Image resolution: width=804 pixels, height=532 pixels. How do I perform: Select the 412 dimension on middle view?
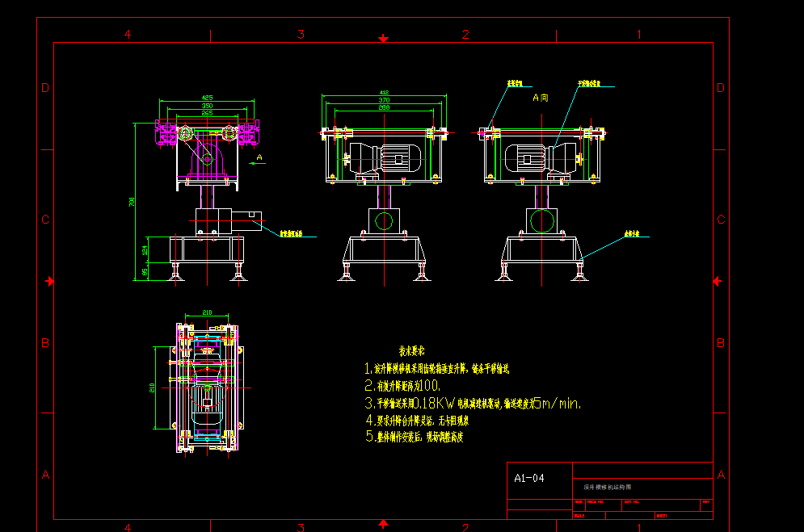tap(384, 93)
